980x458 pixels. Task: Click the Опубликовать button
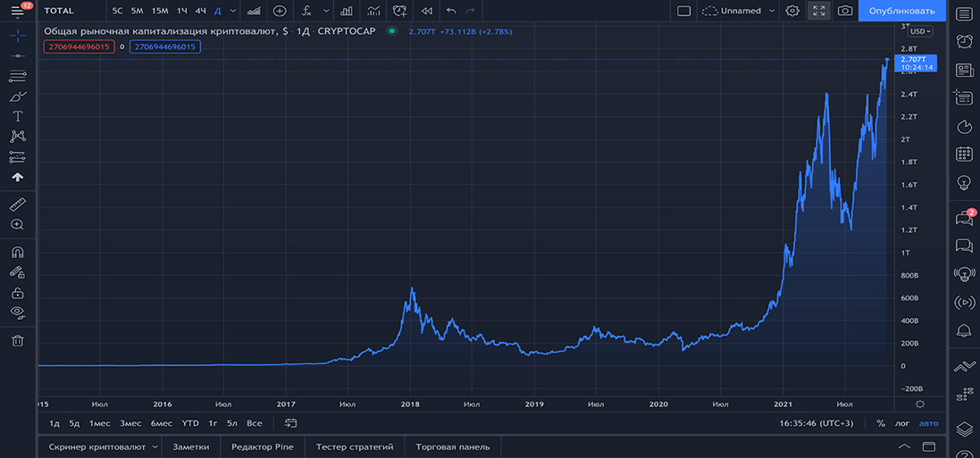pos(902,11)
